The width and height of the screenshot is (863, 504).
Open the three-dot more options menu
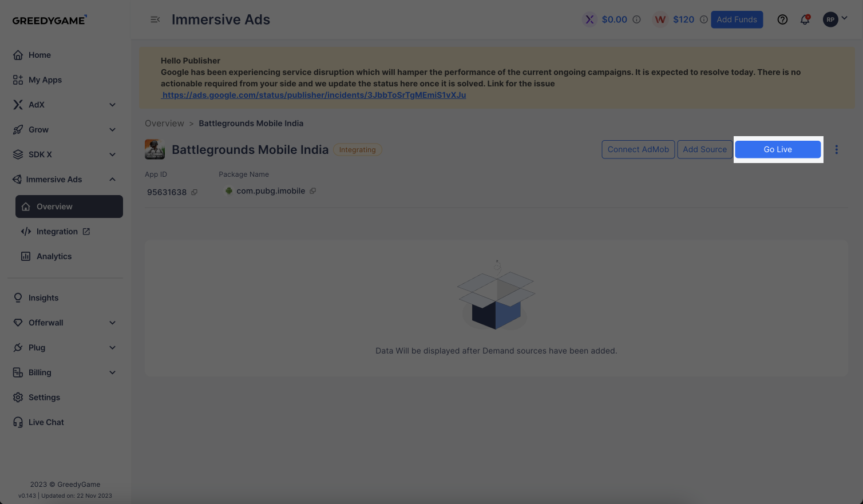[836, 149]
